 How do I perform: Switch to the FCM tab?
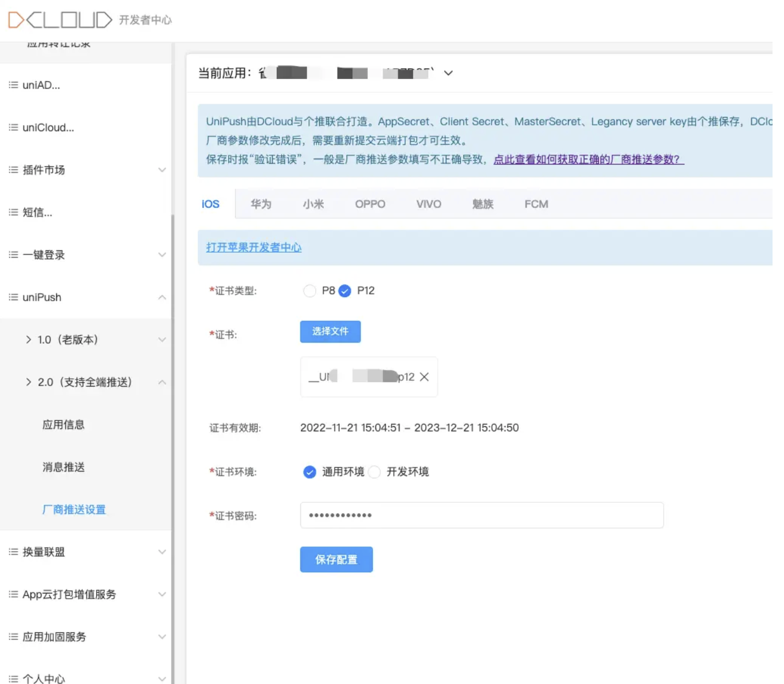[536, 204]
